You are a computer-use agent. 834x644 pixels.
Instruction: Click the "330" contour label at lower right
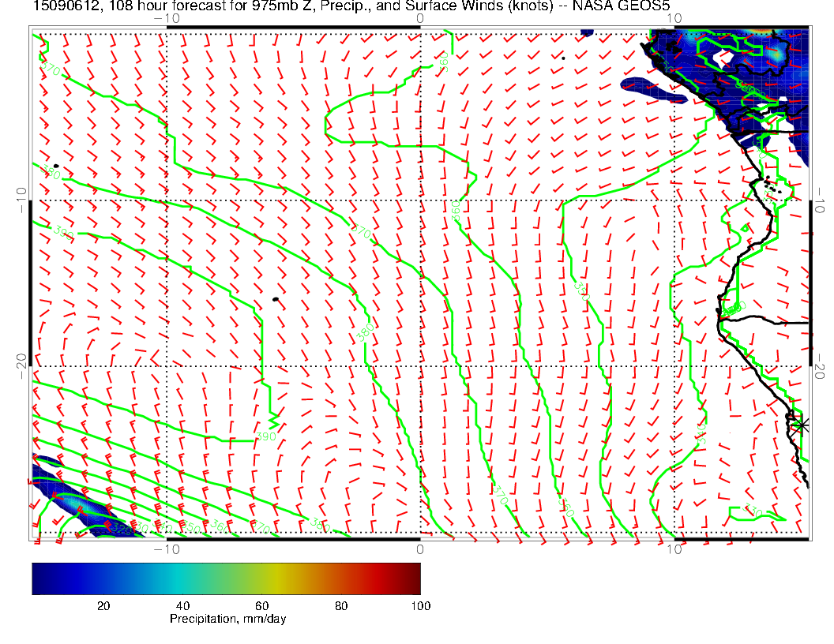pos(753,511)
